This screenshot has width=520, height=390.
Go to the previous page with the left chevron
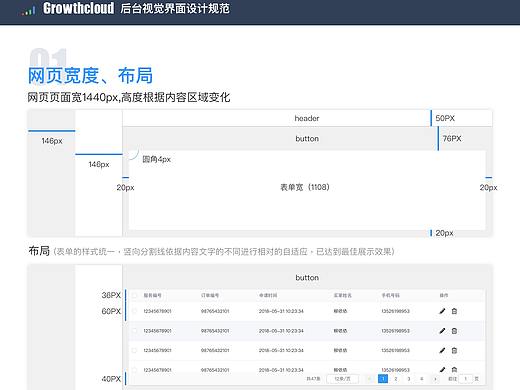369,379
